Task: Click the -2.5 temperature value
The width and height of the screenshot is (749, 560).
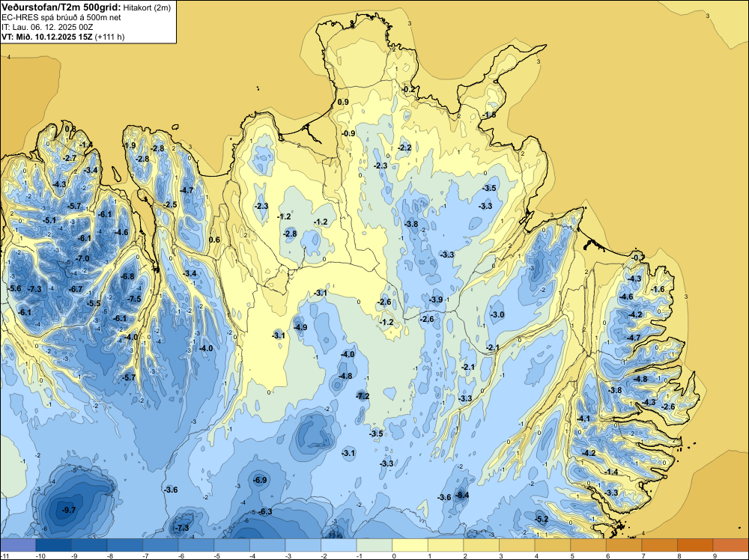Action: tap(170, 204)
